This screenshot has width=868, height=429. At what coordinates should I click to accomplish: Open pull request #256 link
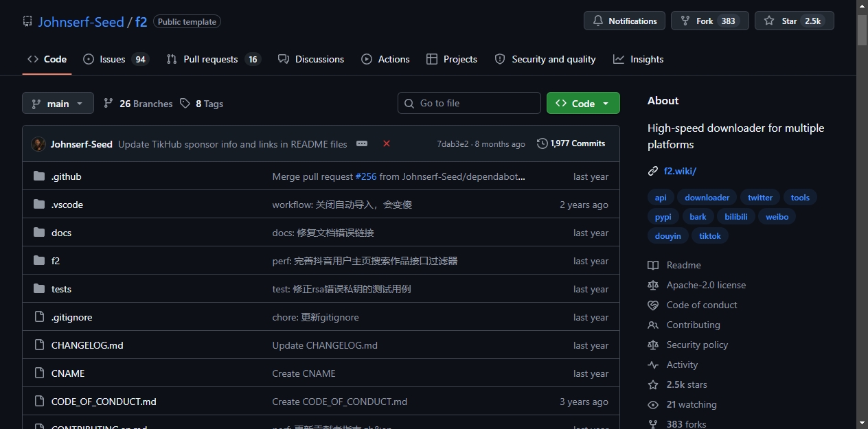[x=366, y=176]
